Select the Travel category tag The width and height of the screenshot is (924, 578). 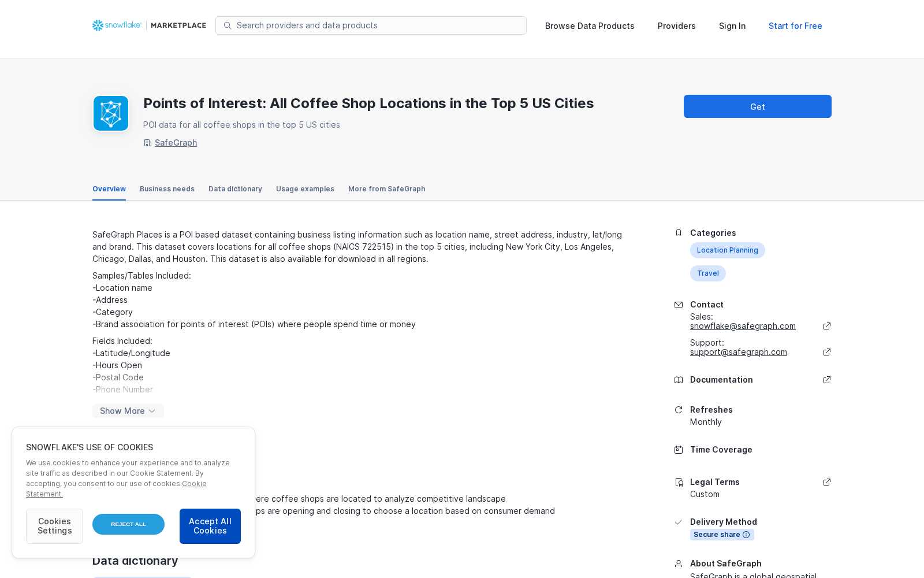point(708,273)
